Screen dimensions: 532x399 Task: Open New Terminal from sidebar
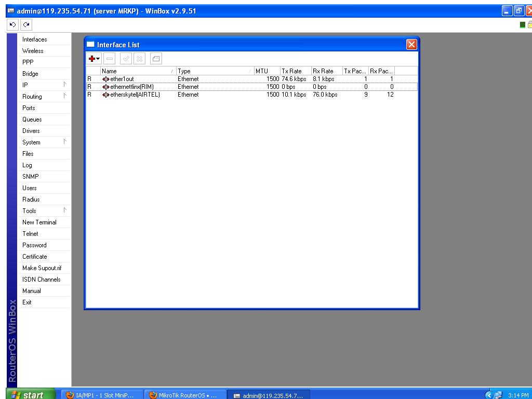39,222
